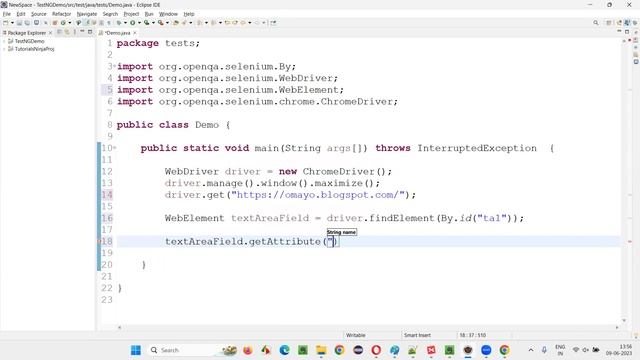Expand the Run dropdown arrow
640x360 pixels.
click(x=139, y=23)
